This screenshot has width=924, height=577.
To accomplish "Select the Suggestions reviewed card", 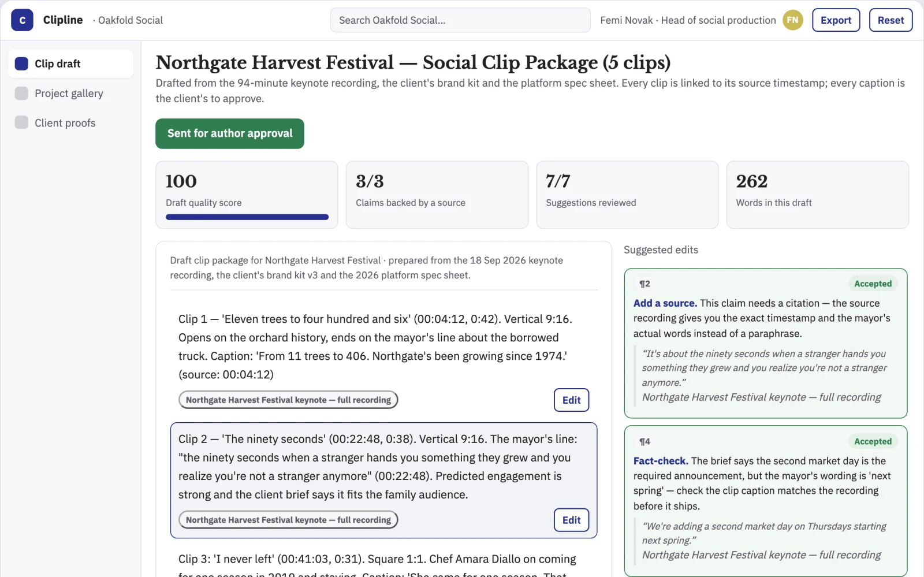I will click(x=627, y=195).
